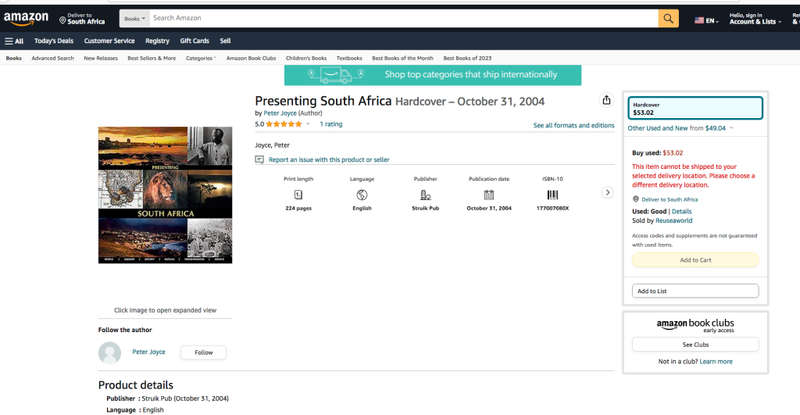
Task: Open the Books search category dropdown
Action: (135, 18)
